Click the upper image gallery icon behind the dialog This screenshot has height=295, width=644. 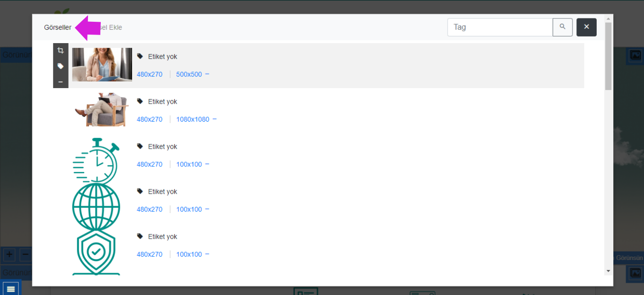[x=635, y=56]
